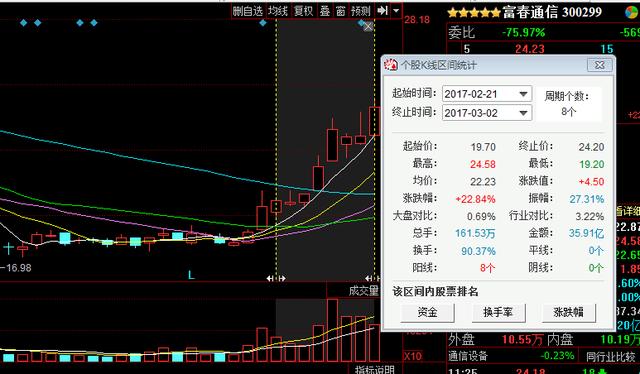Close the shaded selection region with its X

tap(368, 27)
